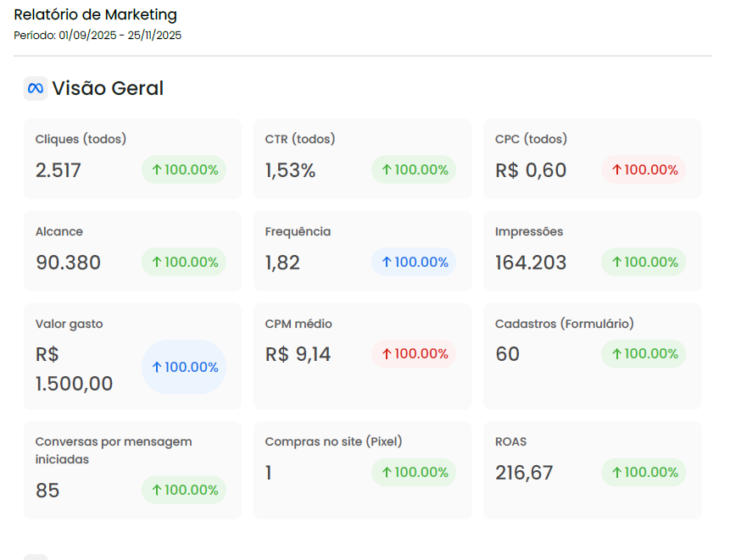
Task: Click the blue up-arrow badge for Frequência
Action: pyautogui.click(x=414, y=262)
